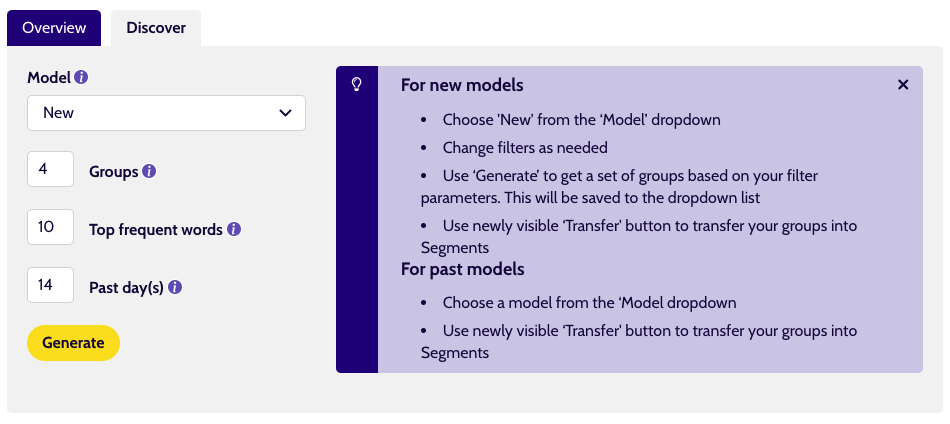Screen dimensions: 950x424
Task: Click the 'Past day(s)' label text
Action: pyautogui.click(x=127, y=288)
